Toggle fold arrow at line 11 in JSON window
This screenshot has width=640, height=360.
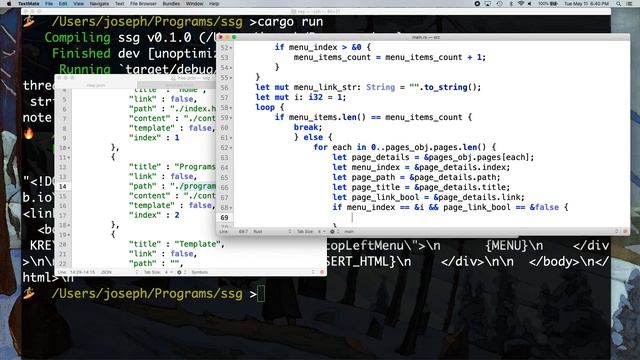tap(69, 158)
